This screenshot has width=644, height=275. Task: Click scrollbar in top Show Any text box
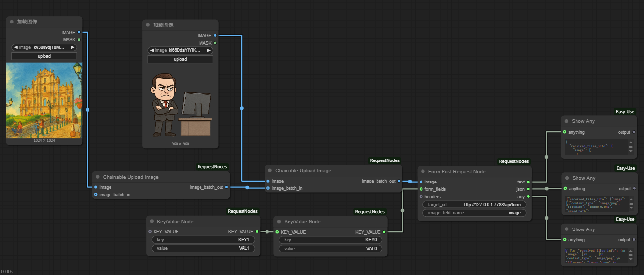pyautogui.click(x=631, y=147)
